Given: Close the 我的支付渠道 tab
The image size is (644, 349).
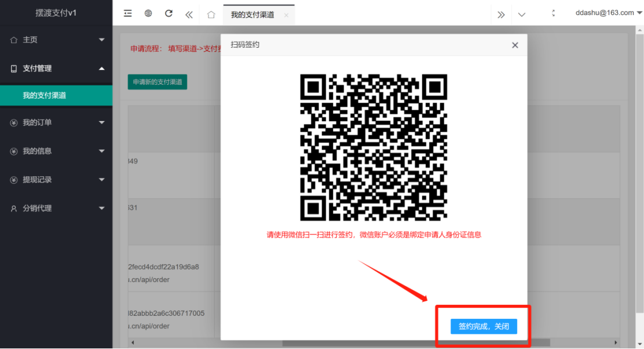Looking at the screenshot, I should [x=286, y=15].
